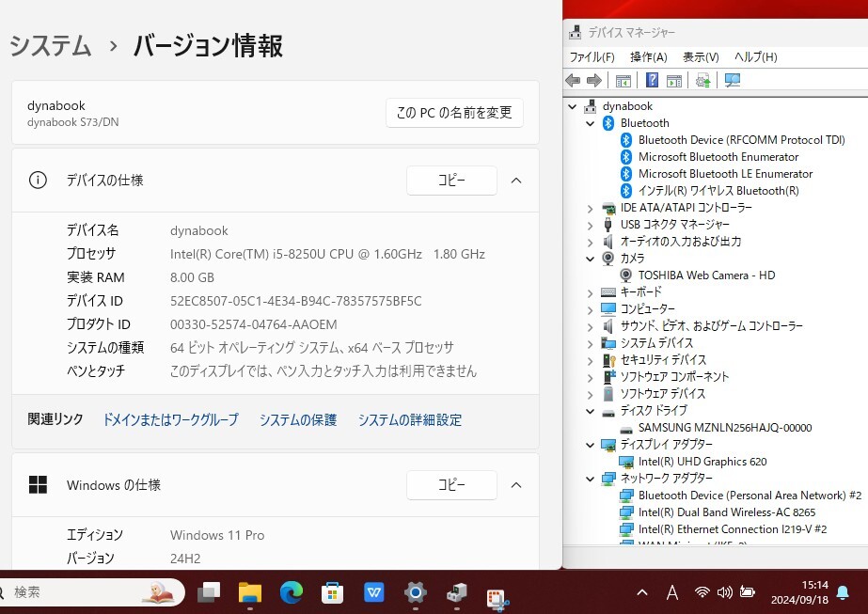Switch to Device Manager via taskbar icon
The height and width of the screenshot is (614, 868).
pos(457,593)
